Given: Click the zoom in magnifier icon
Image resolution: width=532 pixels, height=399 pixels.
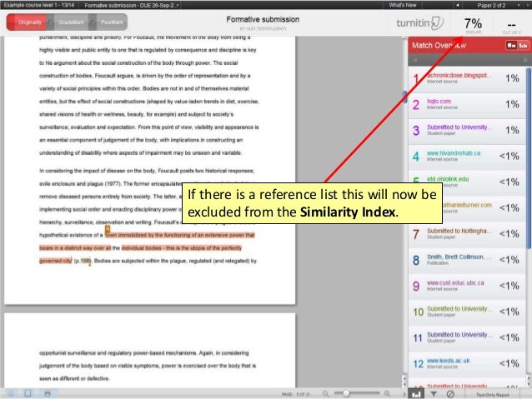Looking at the screenshot, I should click(x=387, y=393).
